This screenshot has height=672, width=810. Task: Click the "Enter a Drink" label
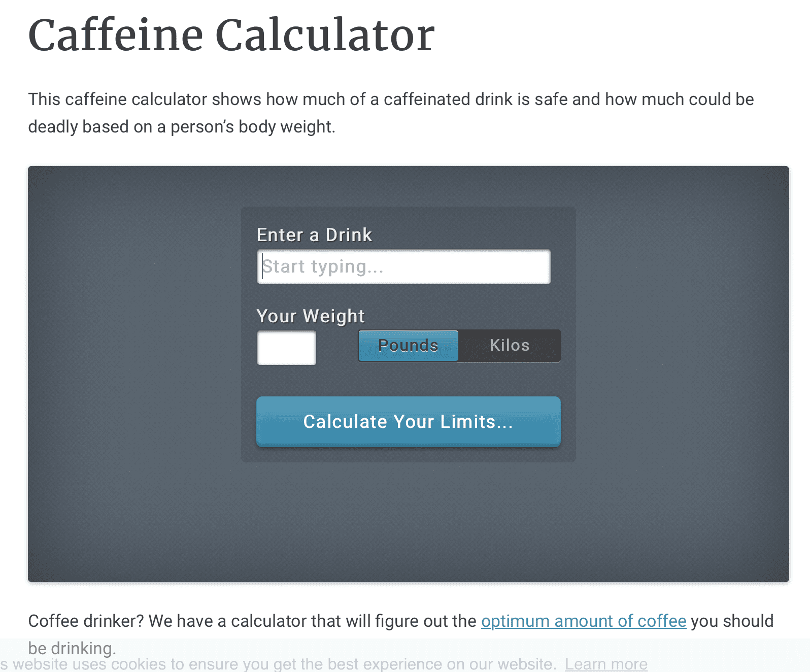click(x=314, y=235)
